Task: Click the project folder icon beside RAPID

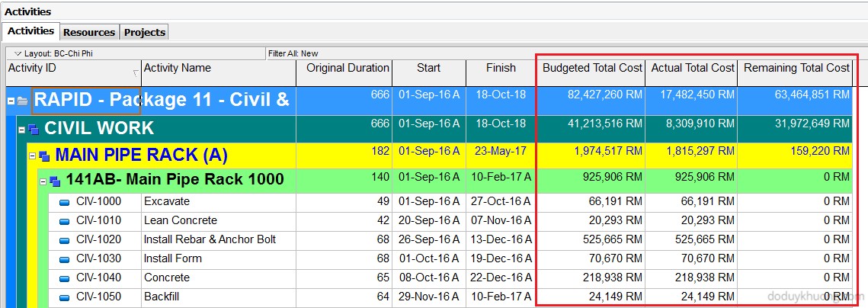Action: (x=23, y=101)
